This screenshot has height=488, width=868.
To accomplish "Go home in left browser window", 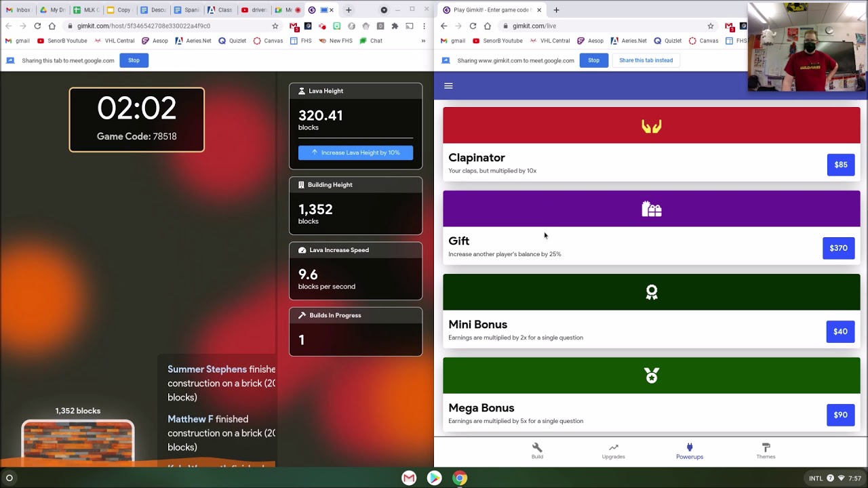I will pos(52,26).
